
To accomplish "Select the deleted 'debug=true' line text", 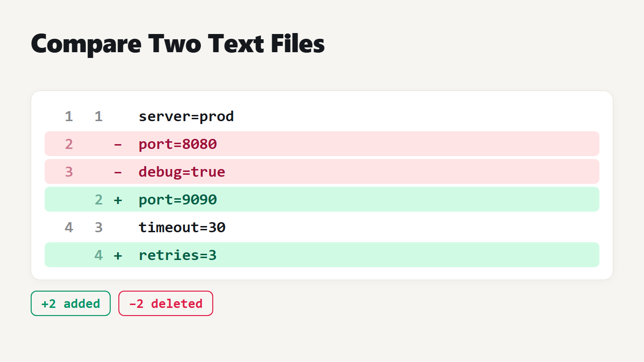I will click(x=182, y=172).
